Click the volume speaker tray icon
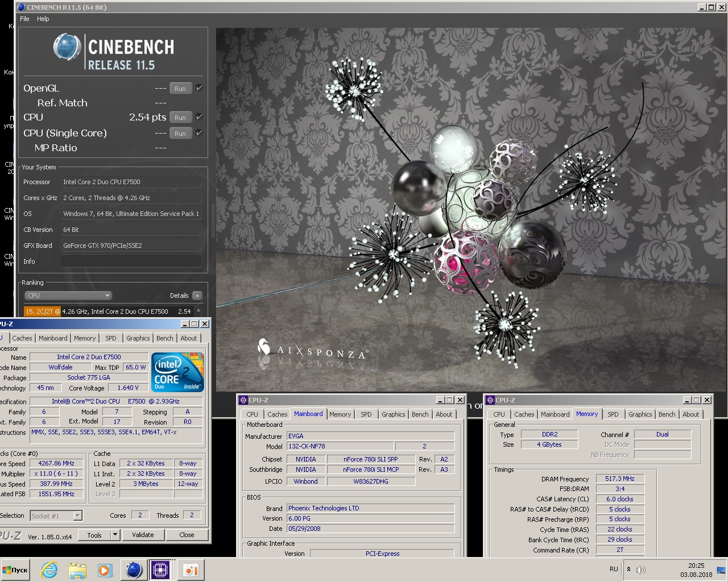The image size is (728, 582). coord(641,569)
